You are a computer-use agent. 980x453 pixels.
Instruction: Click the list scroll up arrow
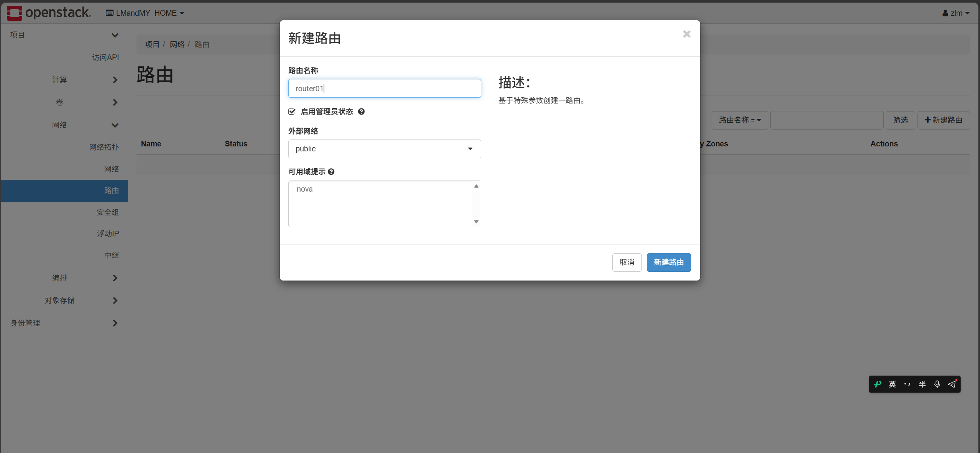[476, 186]
